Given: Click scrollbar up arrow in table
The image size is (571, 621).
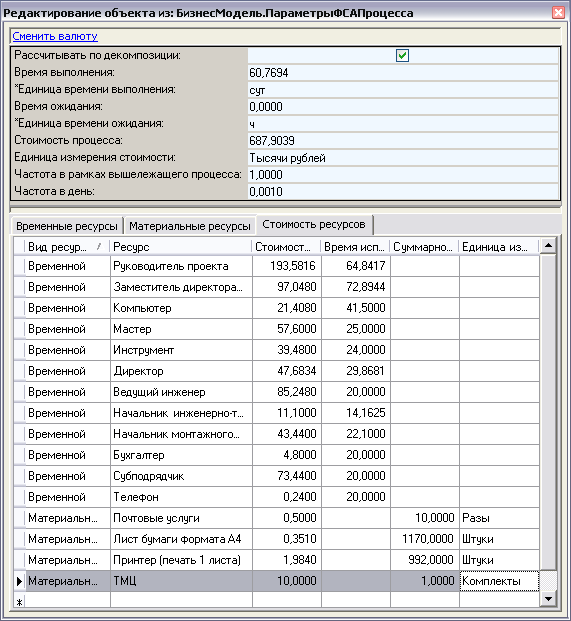Looking at the screenshot, I should tap(548, 246).
